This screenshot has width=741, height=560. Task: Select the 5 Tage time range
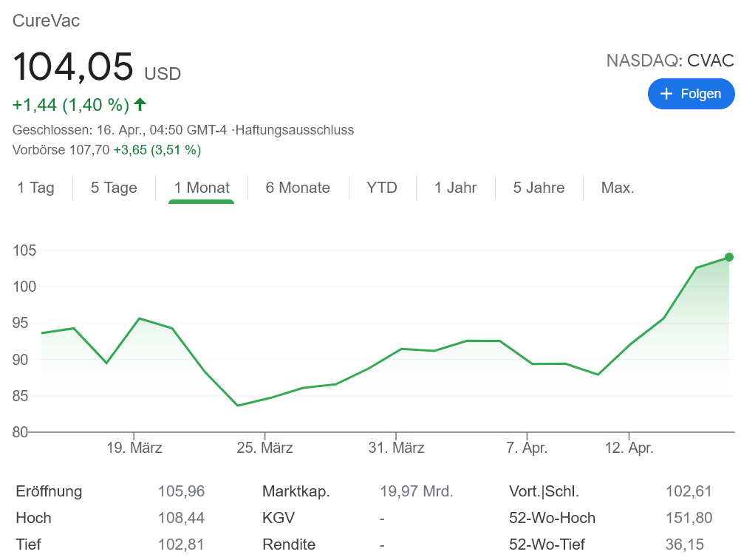115,188
